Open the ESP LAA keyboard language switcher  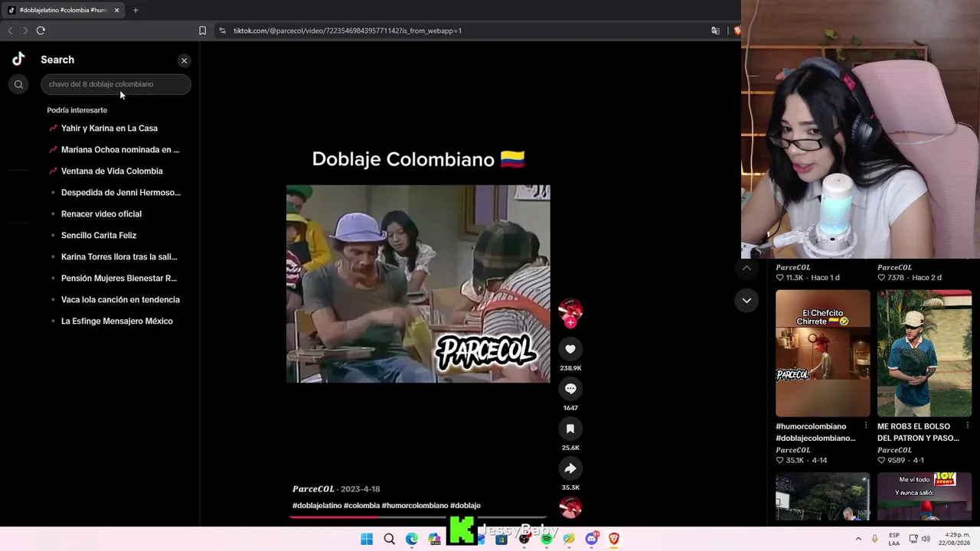pos(894,539)
